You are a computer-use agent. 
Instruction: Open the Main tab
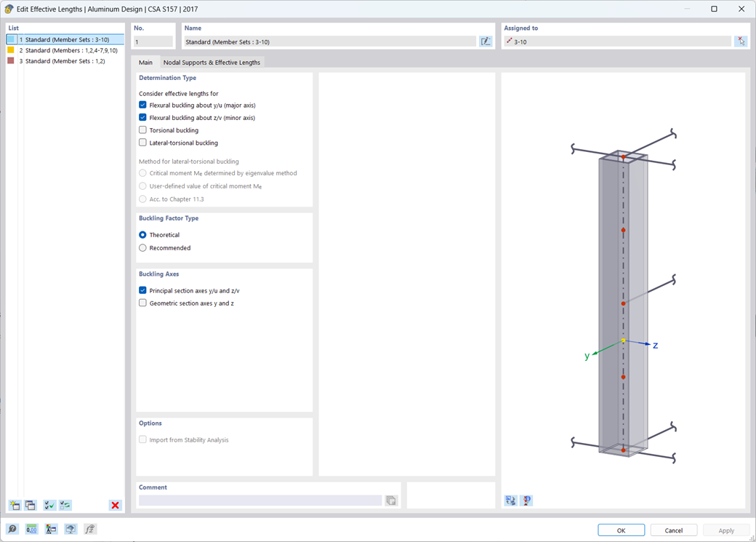pyautogui.click(x=145, y=62)
